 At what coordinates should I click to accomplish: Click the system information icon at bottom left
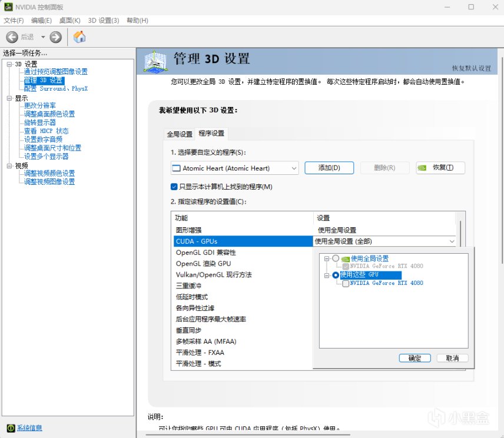11,428
